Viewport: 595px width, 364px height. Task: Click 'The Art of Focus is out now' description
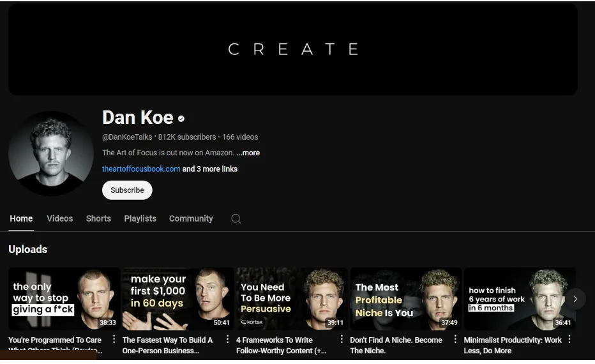(168, 153)
